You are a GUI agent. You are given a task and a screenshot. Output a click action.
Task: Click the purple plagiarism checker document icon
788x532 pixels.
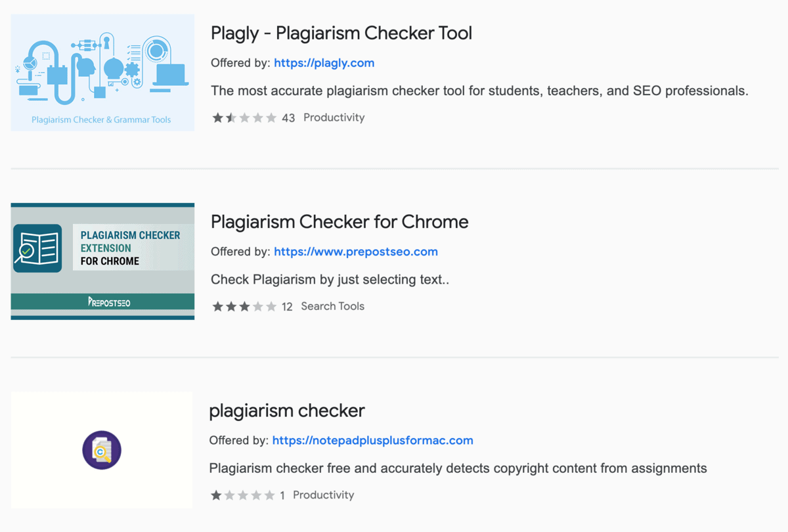pyautogui.click(x=101, y=450)
